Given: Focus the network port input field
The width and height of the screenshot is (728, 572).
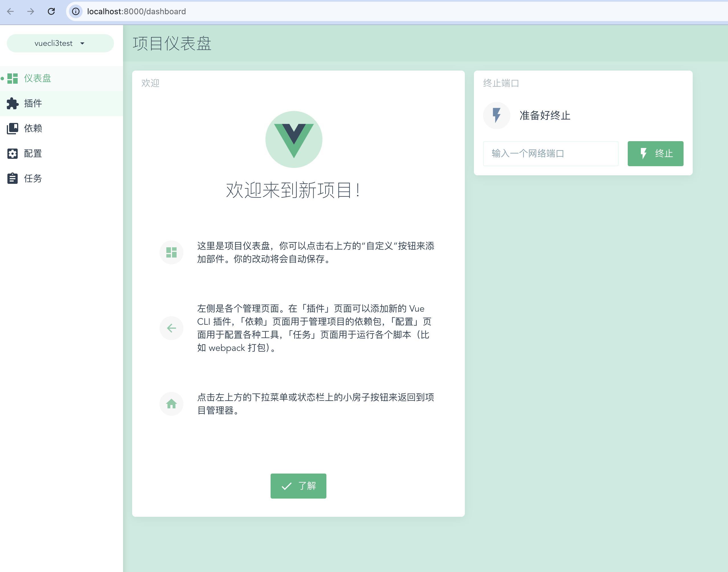Looking at the screenshot, I should [x=550, y=153].
